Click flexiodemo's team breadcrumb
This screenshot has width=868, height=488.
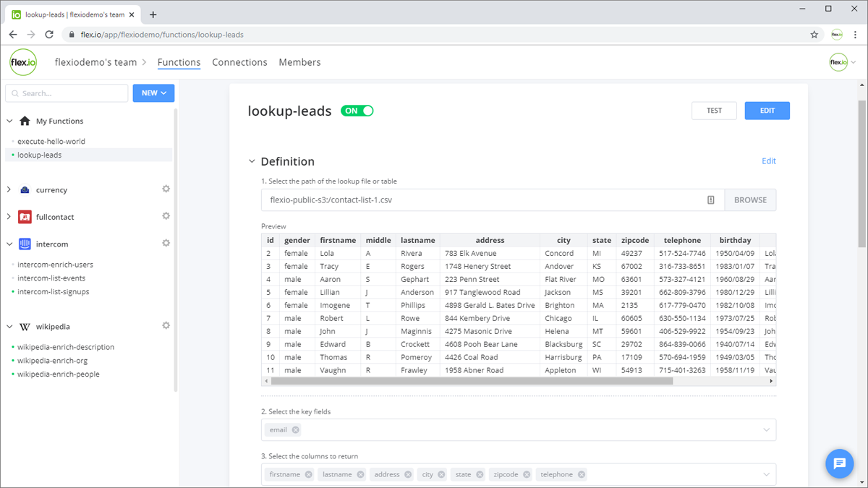click(95, 62)
